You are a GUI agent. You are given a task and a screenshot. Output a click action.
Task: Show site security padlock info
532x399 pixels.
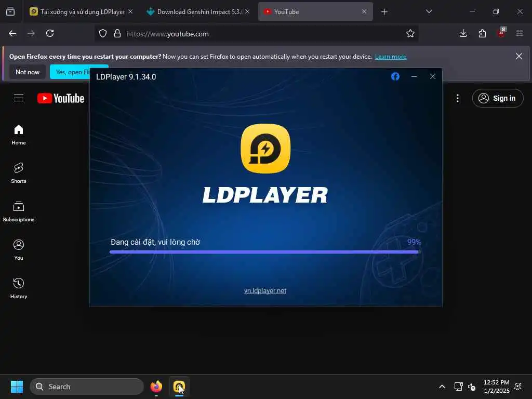point(117,34)
